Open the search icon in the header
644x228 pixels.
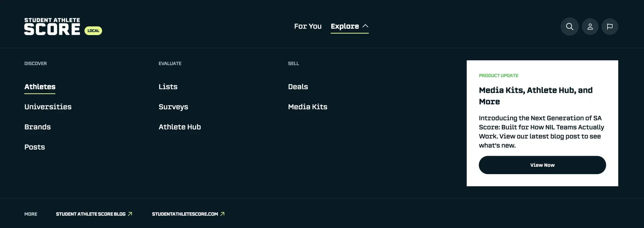pyautogui.click(x=570, y=26)
